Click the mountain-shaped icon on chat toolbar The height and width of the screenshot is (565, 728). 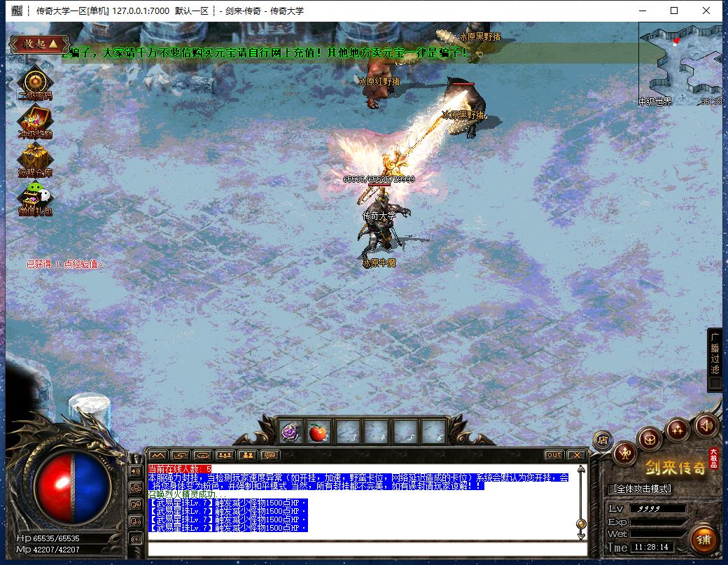(x=157, y=455)
